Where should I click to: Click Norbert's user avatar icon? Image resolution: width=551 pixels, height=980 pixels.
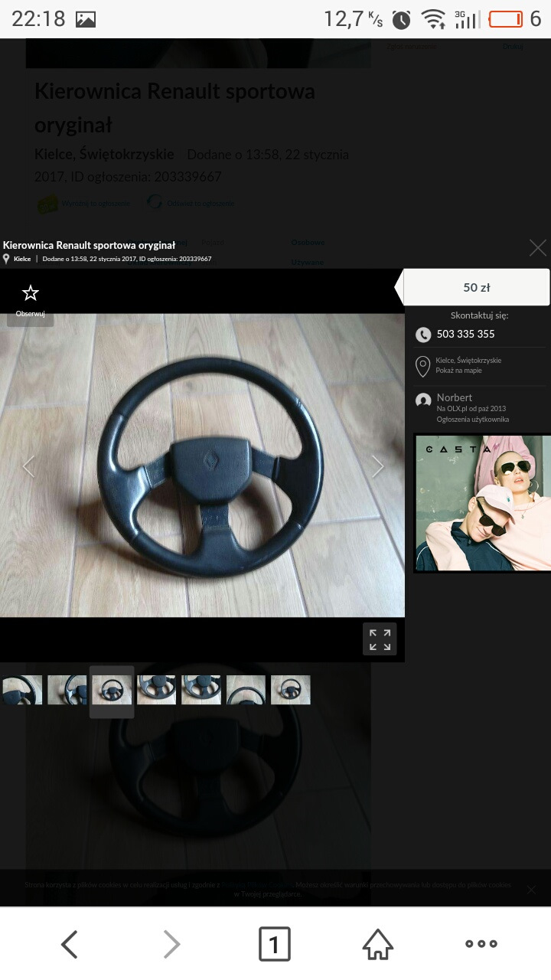(422, 400)
